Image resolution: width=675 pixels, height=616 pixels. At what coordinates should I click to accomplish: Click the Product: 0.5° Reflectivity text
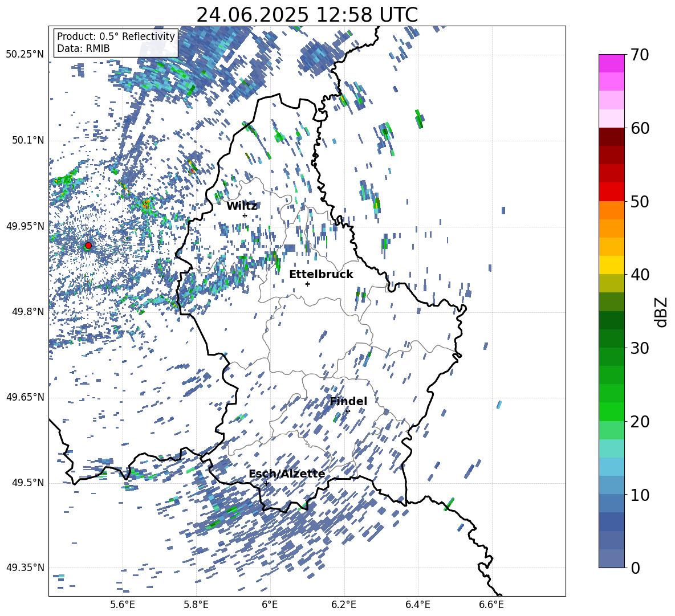116,36
